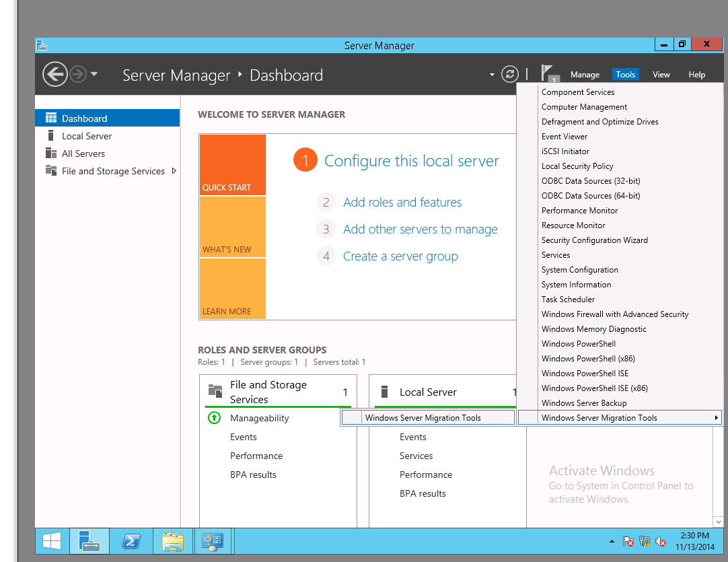This screenshot has width=728, height=562.
Task: Click Configure this local server link
Action: click(411, 161)
